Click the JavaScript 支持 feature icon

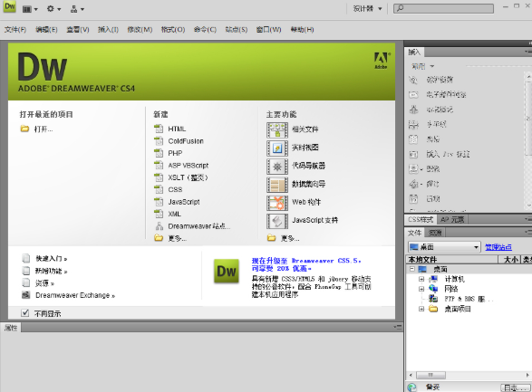(x=277, y=221)
